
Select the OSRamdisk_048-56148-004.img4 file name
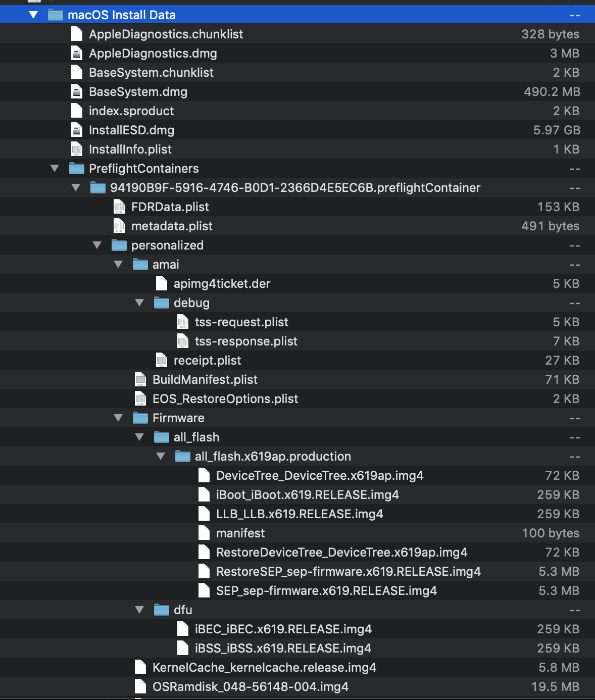coord(251,687)
